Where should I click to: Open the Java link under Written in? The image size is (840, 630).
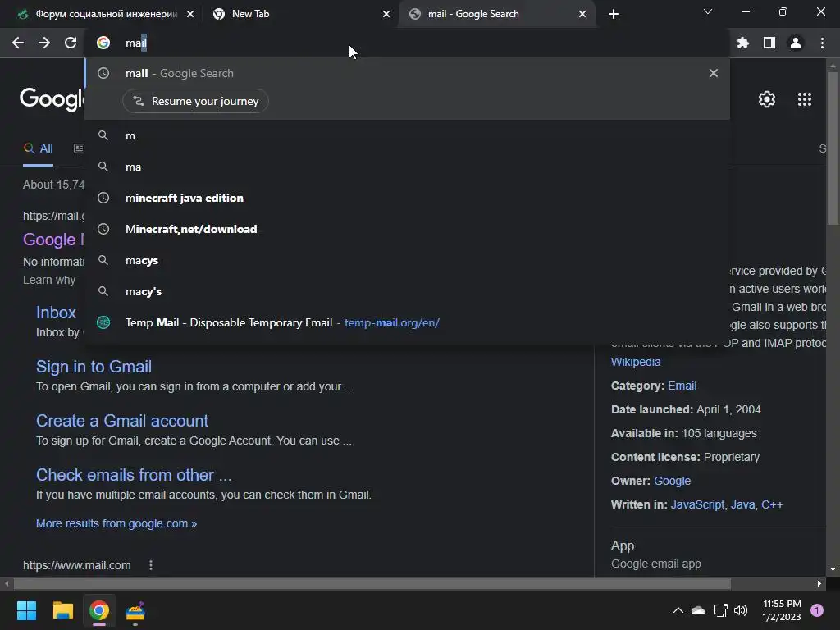(x=742, y=504)
